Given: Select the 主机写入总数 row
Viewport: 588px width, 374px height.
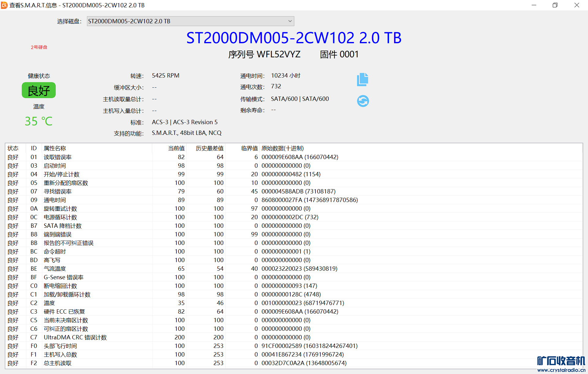Looking at the screenshot, I should click(x=60, y=354).
